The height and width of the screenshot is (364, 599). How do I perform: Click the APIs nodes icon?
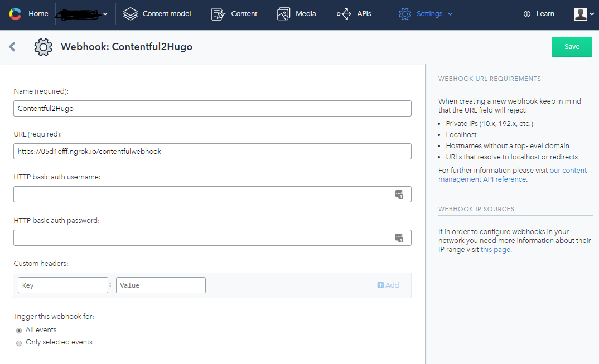344,14
